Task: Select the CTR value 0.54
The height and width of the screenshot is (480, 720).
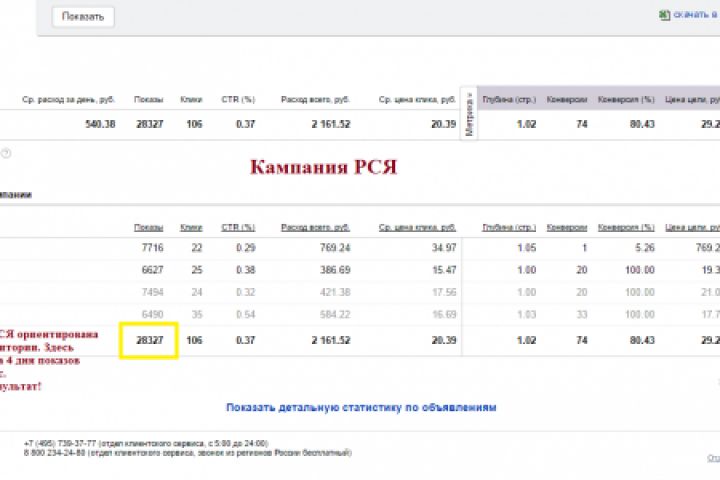Action: click(245, 315)
